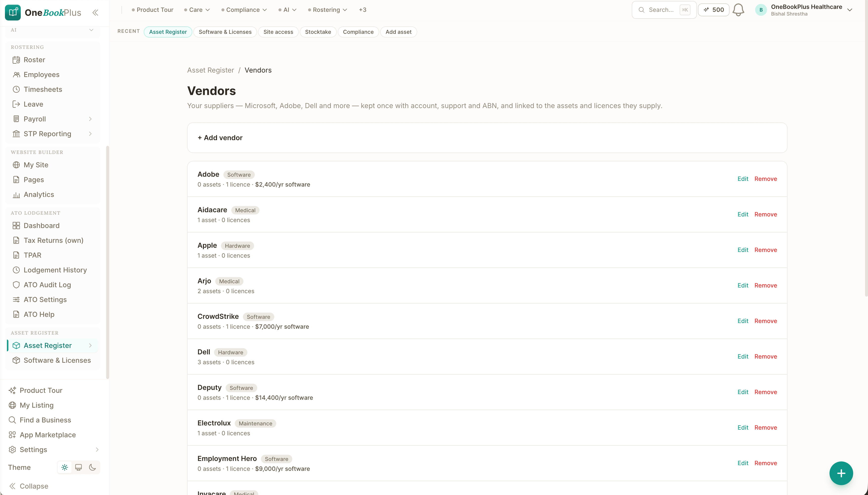This screenshot has height=495, width=868.
Task: Click the ATO Audit Log shield icon
Action: [x=16, y=285]
